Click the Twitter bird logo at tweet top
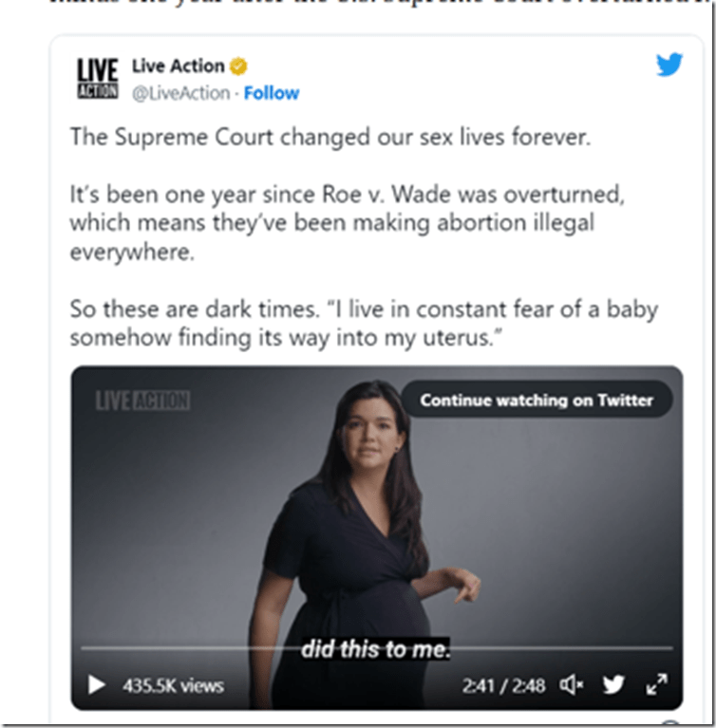 tap(669, 65)
